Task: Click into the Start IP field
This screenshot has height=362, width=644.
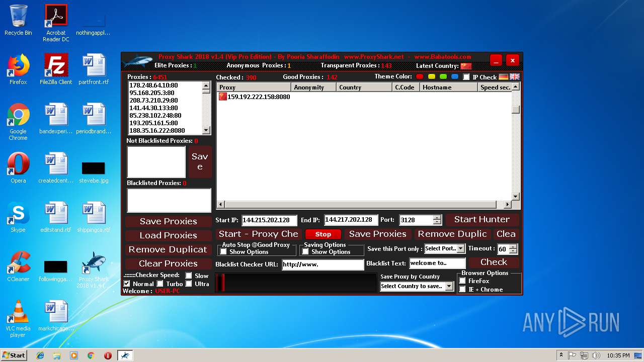Action: (x=269, y=220)
